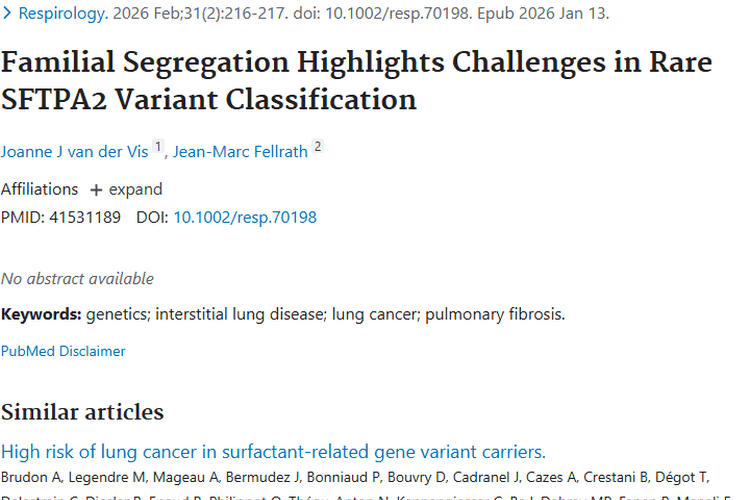
Task: Click the Keywords label
Action: [41, 314]
